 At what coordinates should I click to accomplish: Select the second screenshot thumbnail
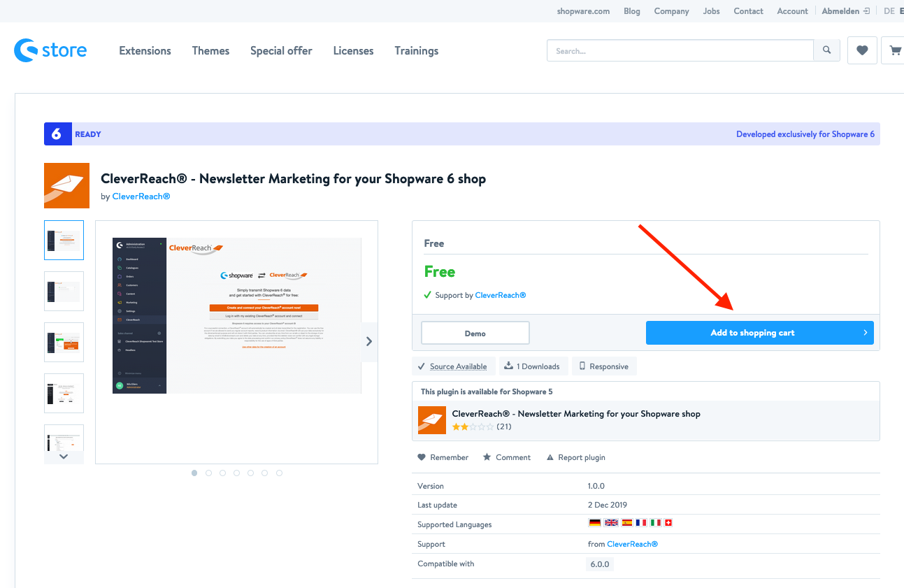[64, 291]
